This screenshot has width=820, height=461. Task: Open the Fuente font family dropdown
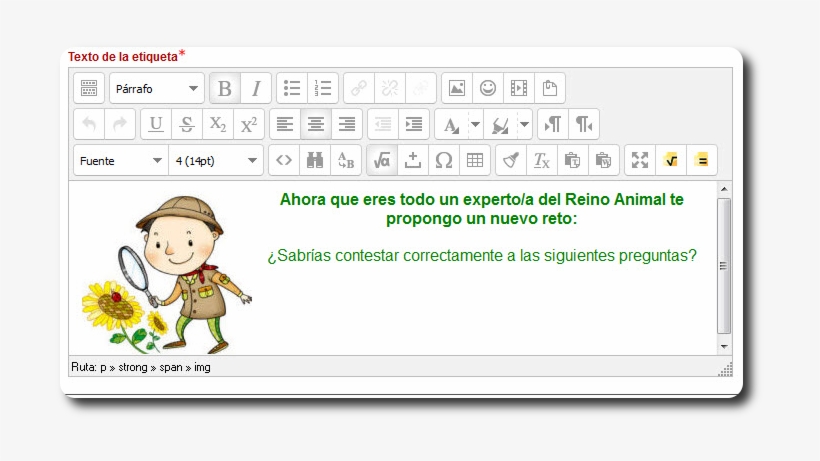click(120, 160)
